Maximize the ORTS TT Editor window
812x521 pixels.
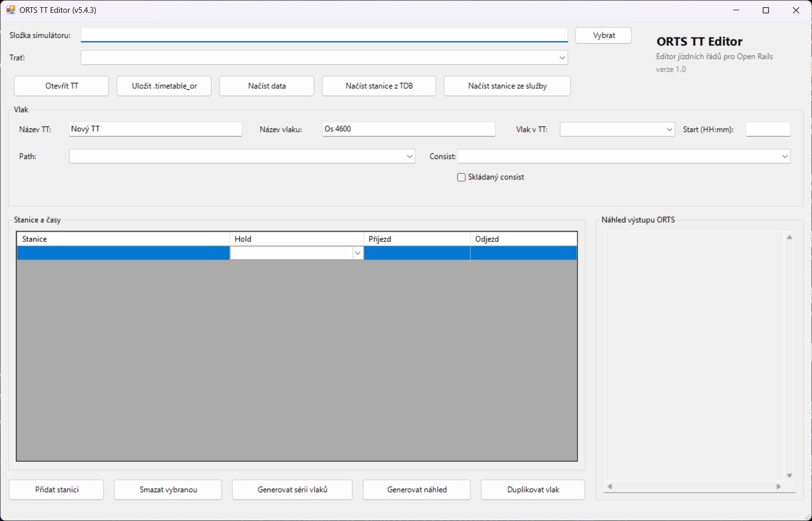coord(766,10)
